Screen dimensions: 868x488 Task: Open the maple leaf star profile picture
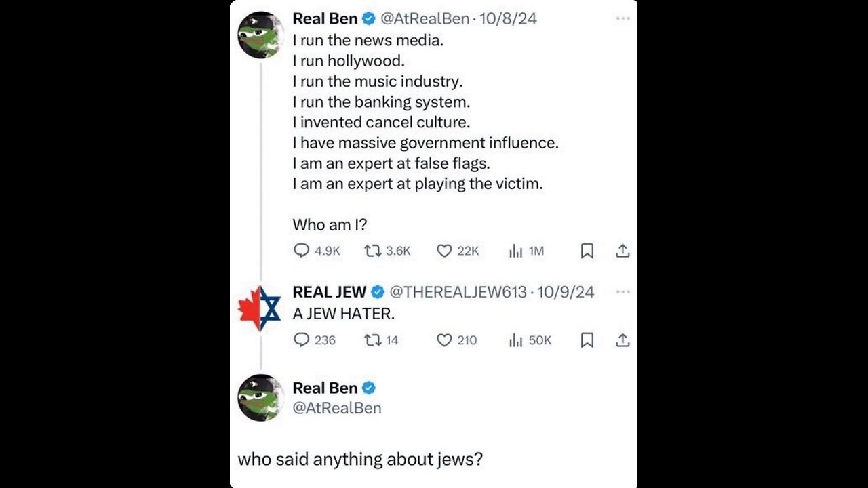(260, 308)
